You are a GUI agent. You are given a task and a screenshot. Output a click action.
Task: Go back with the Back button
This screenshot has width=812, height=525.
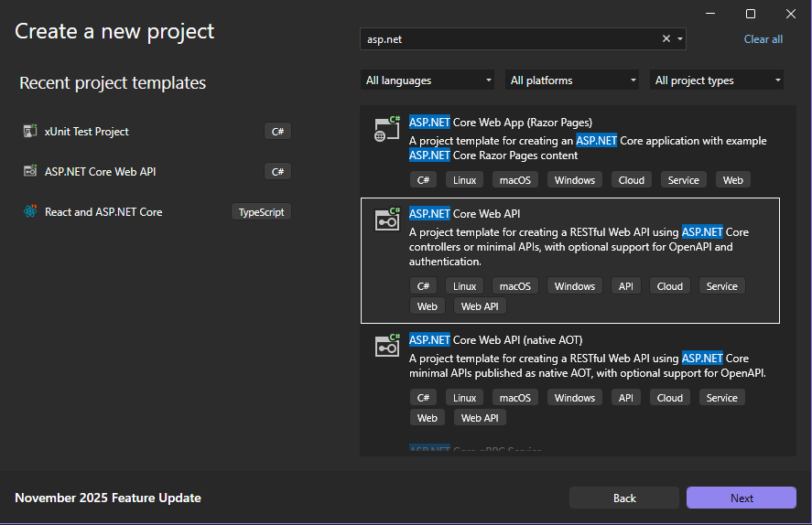[x=624, y=498]
